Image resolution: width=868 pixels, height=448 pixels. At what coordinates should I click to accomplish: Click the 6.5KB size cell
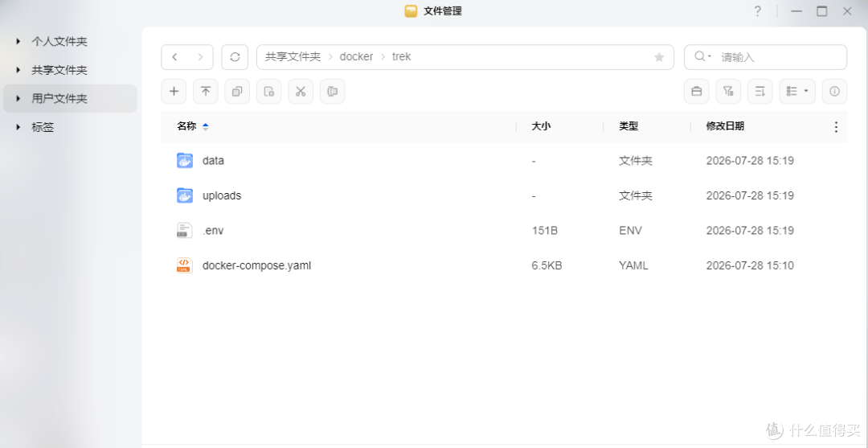(x=547, y=265)
